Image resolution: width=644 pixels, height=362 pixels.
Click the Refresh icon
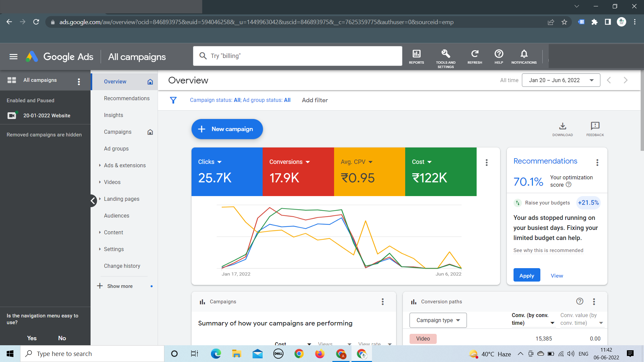point(475,56)
